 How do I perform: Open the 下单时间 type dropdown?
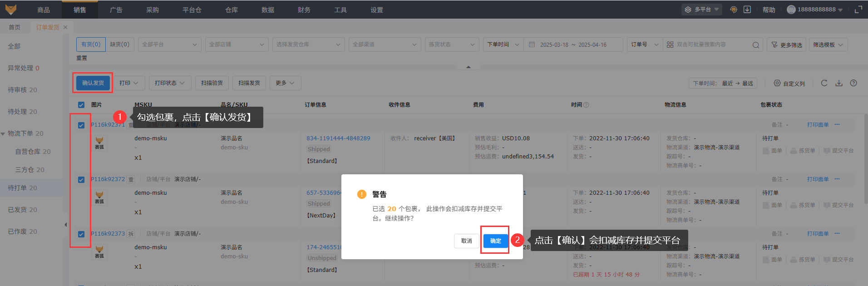coord(503,44)
